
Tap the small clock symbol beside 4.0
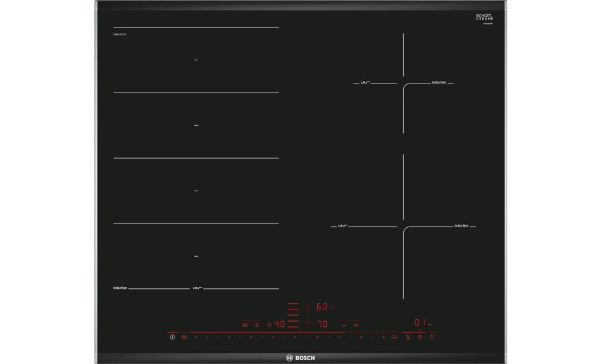(x=270, y=324)
